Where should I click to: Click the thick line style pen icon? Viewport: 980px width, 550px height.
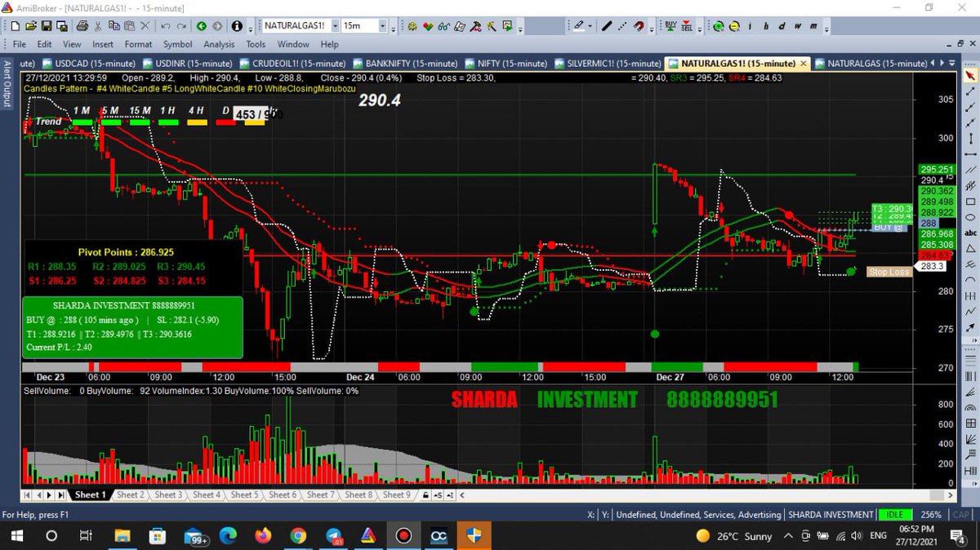(x=606, y=26)
